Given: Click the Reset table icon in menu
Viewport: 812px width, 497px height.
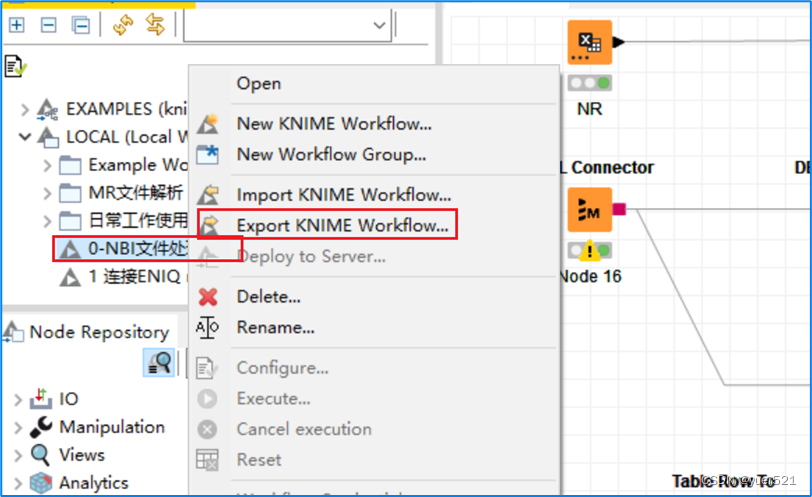Looking at the screenshot, I should point(207,460).
